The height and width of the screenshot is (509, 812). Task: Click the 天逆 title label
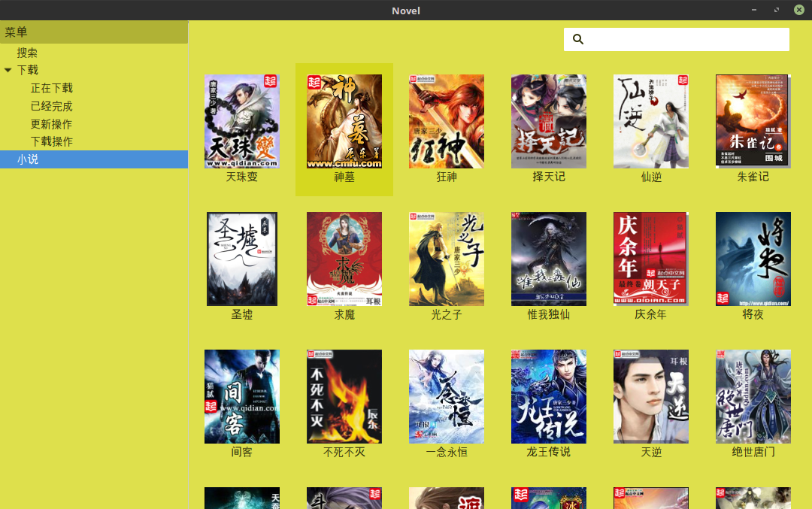click(651, 452)
